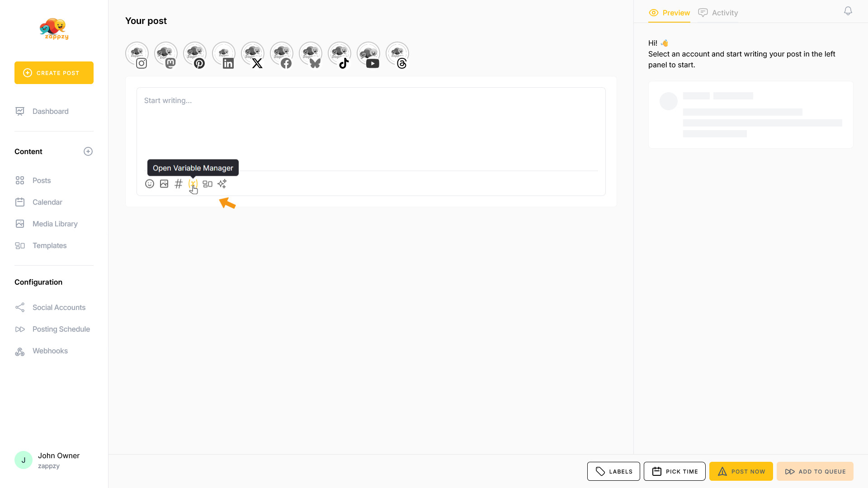
Task: Open Calendar from the sidebar
Action: (47, 202)
